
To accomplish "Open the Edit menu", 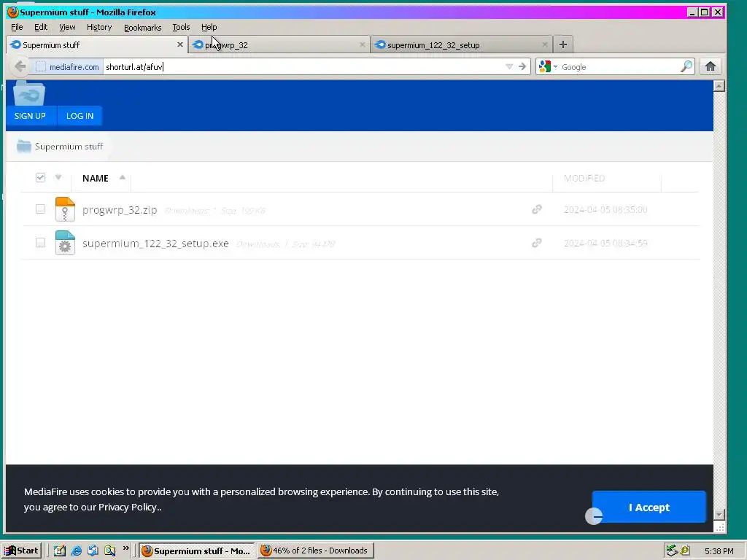I will tap(41, 27).
